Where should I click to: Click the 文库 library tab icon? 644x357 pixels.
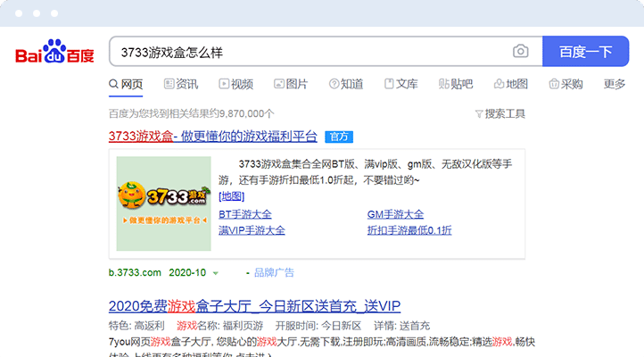pyautogui.click(x=390, y=84)
